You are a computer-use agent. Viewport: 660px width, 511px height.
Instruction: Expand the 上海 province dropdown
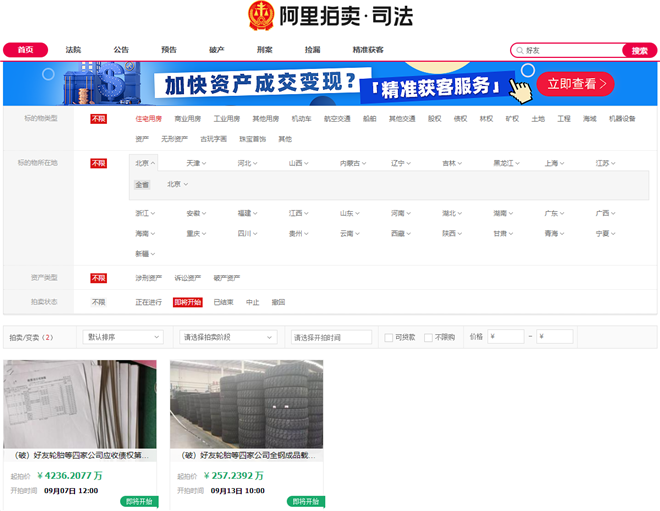click(x=554, y=163)
